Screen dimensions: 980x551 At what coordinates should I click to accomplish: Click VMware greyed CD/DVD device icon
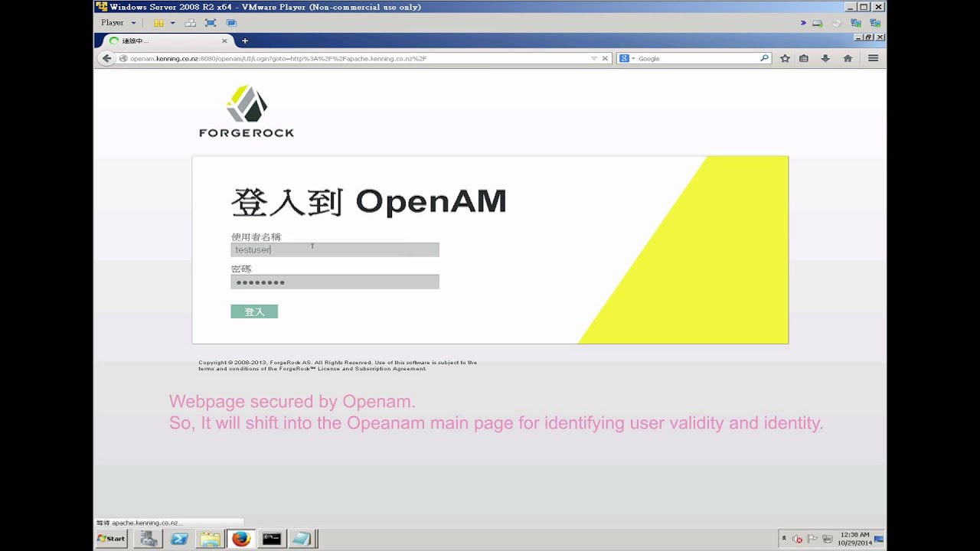point(836,23)
